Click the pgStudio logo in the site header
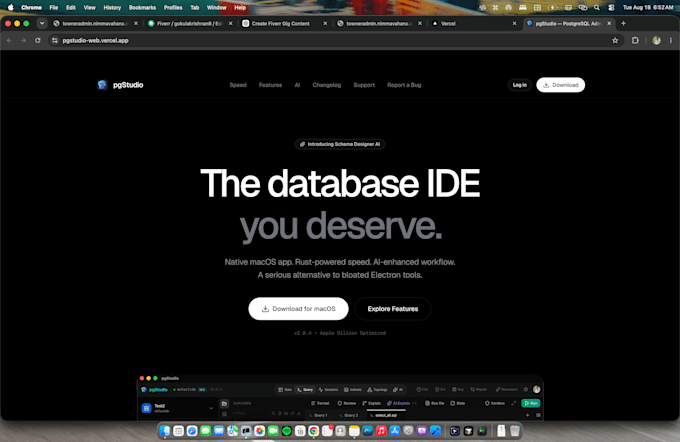 click(x=120, y=85)
